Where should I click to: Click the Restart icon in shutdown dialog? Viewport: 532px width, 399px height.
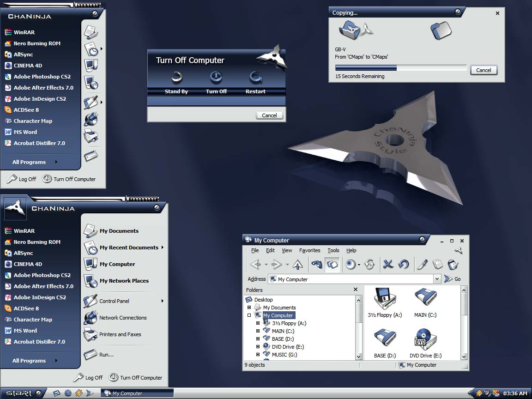tap(255, 77)
